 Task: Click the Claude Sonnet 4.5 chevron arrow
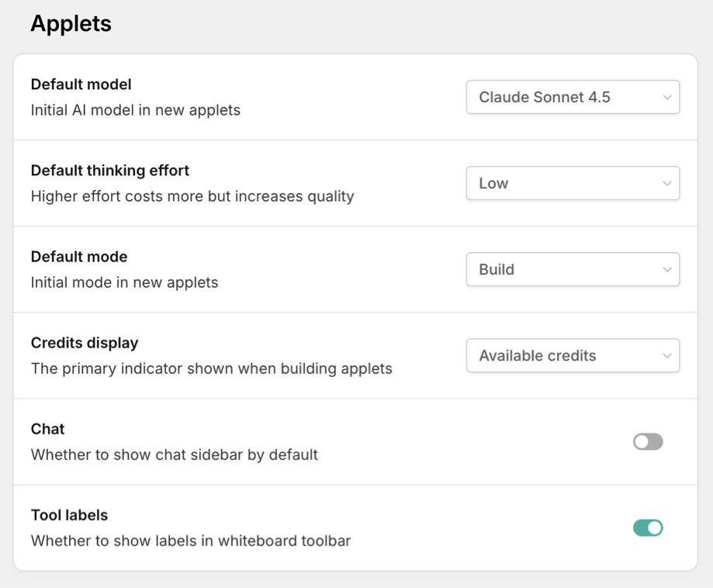[666, 97]
